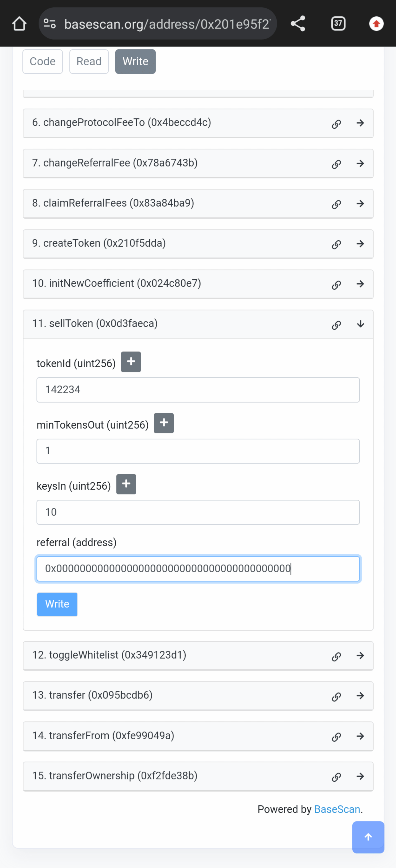Viewport: 396px width, 868px height.
Task: Click plus button beside minTokensOut field
Action: pyautogui.click(x=164, y=423)
